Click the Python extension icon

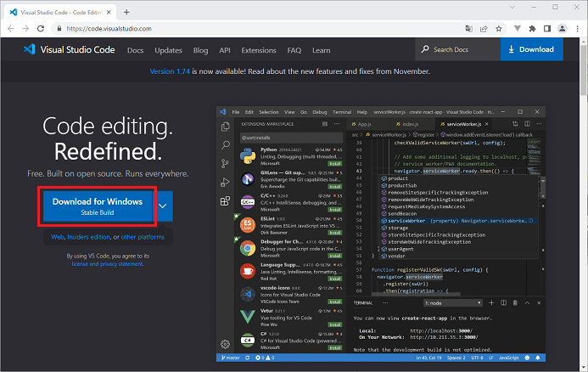(248, 155)
